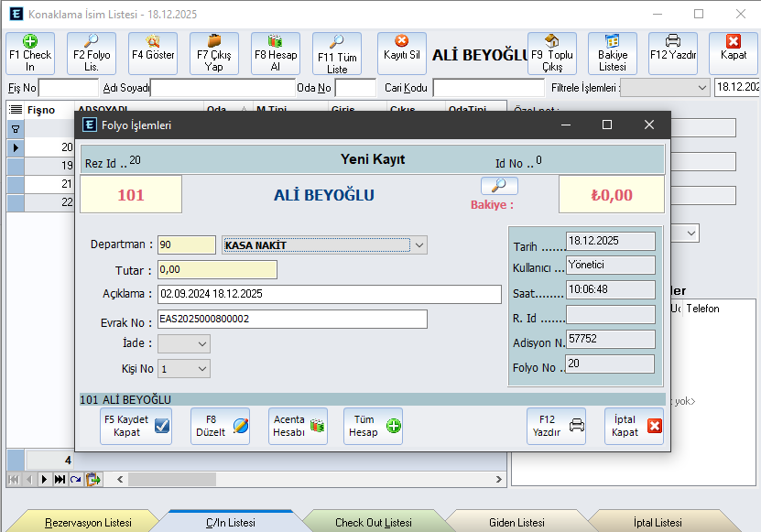761x532 pixels.
Task: Expand the KASA NAKİT department dropdown
Action: (x=419, y=245)
